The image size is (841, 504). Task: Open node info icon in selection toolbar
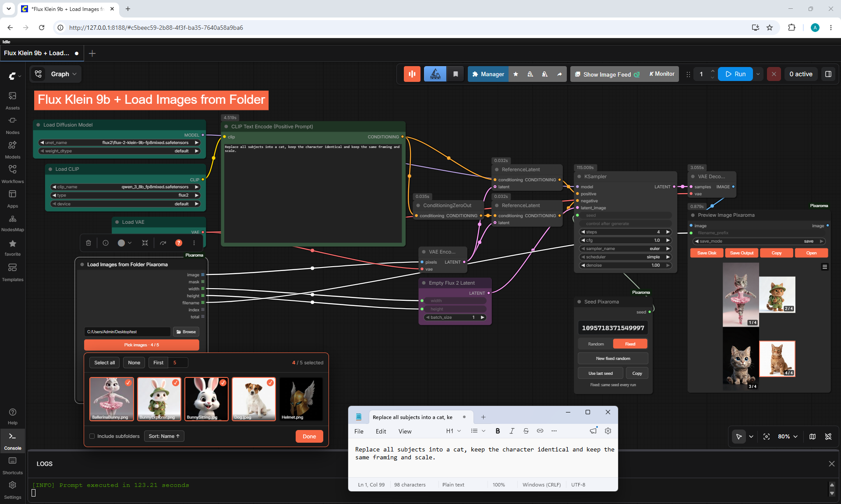coord(106,243)
